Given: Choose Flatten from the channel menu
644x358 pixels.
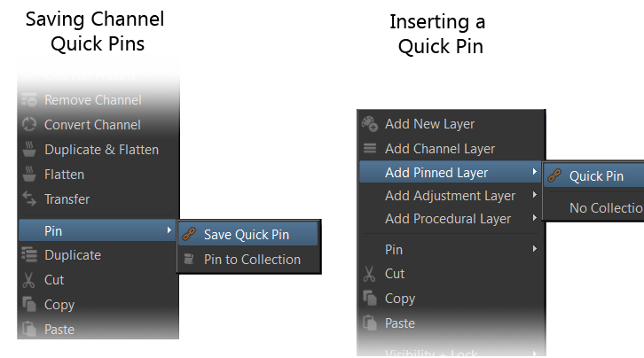Looking at the screenshot, I should click(x=64, y=175).
